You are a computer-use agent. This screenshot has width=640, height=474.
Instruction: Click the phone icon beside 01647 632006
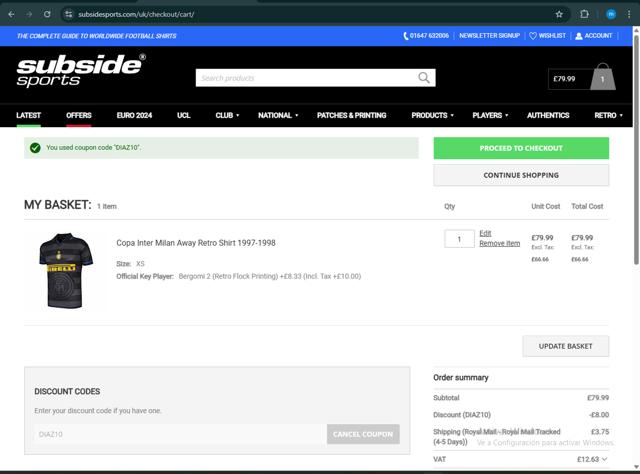pos(405,36)
